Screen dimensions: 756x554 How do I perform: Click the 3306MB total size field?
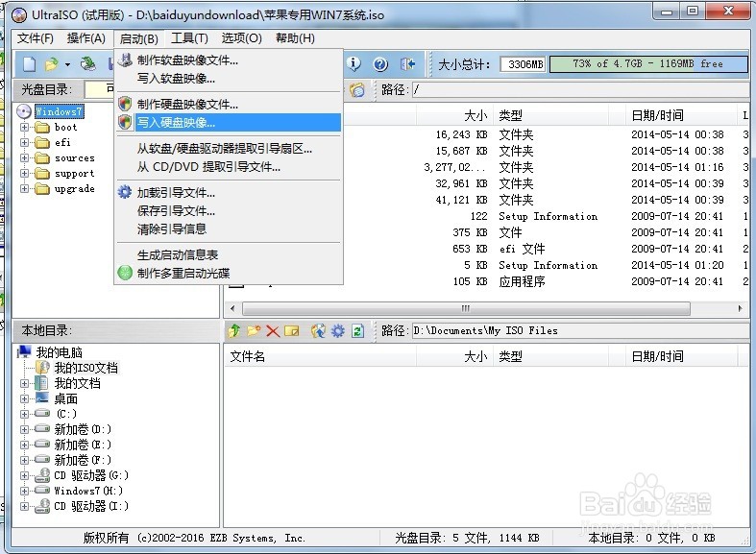tap(523, 64)
